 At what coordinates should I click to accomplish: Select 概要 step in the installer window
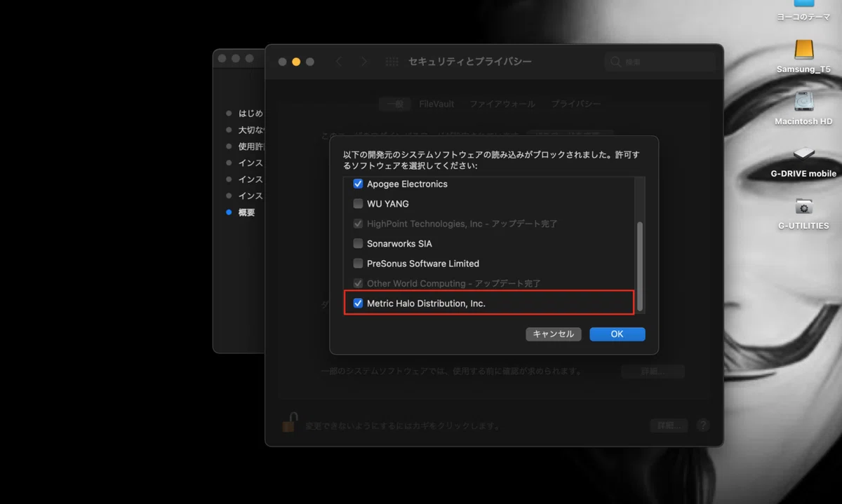[x=246, y=212]
